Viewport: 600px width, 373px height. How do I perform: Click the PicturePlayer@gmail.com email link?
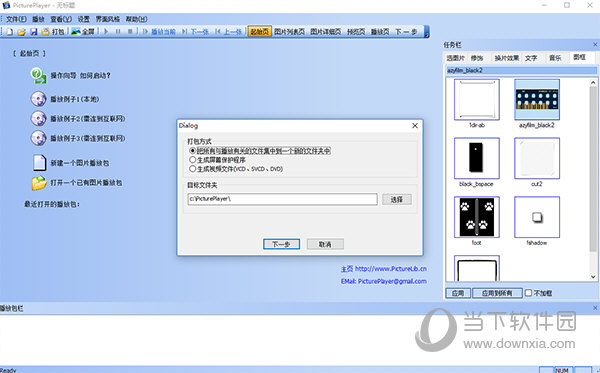pyautogui.click(x=392, y=281)
